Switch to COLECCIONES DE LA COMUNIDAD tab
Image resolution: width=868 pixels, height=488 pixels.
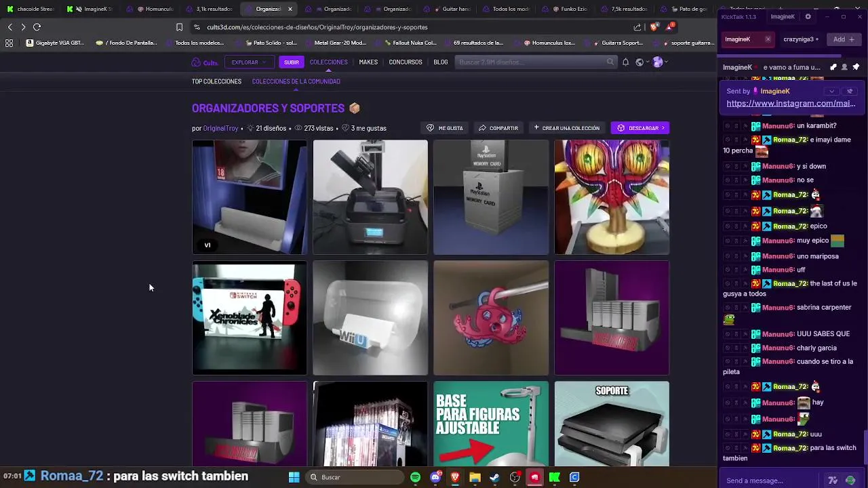pos(296,81)
